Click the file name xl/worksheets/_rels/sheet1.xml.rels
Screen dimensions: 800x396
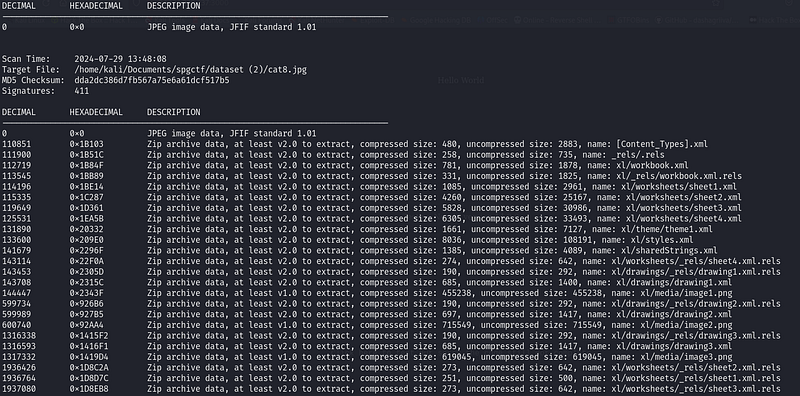[696, 378]
